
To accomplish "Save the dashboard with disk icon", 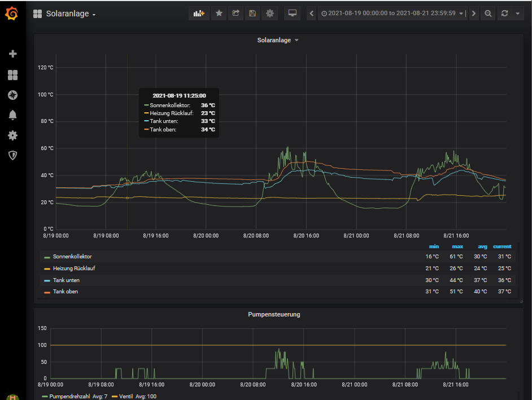I will point(252,14).
